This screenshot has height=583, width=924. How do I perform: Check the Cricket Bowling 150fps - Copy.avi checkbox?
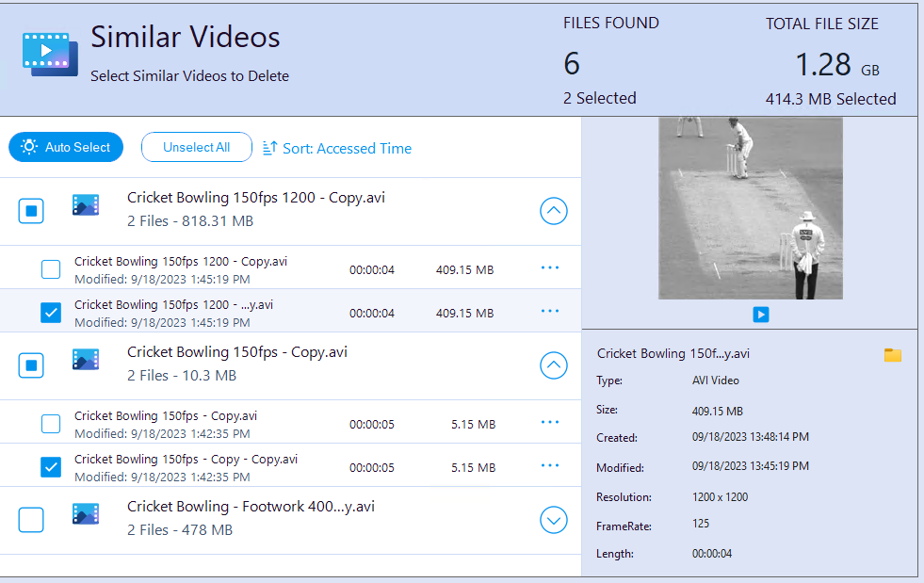pos(51,422)
